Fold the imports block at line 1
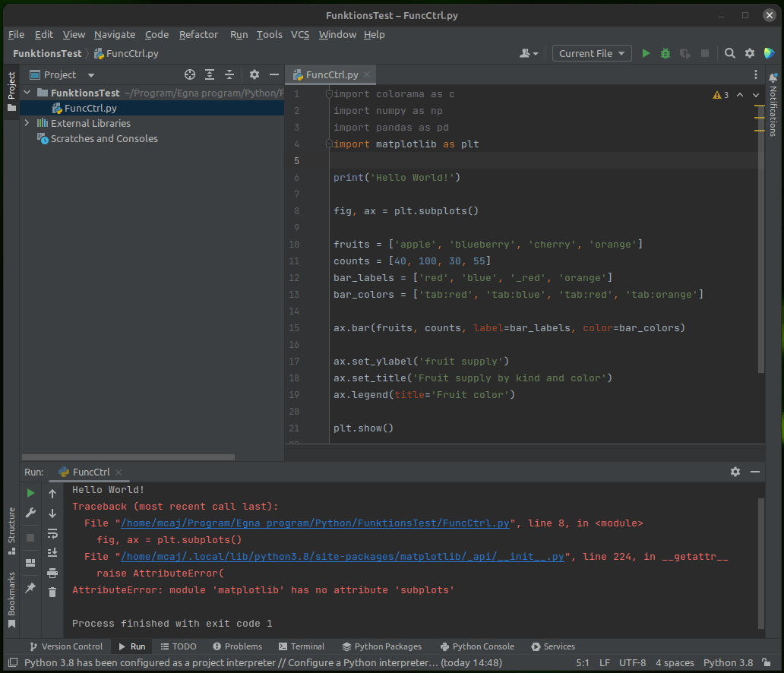784x673 pixels. pos(329,94)
